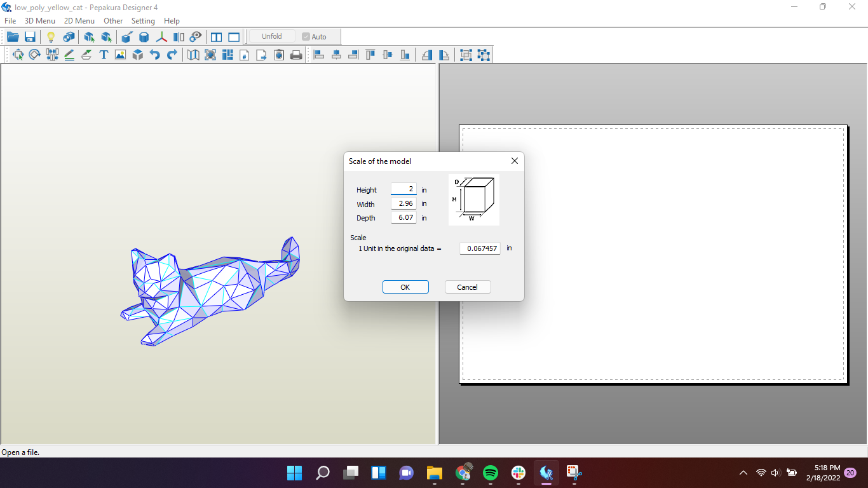The height and width of the screenshot is (488, 868).
Task: Click the Height input field
Action: click(x=405, y=189)
